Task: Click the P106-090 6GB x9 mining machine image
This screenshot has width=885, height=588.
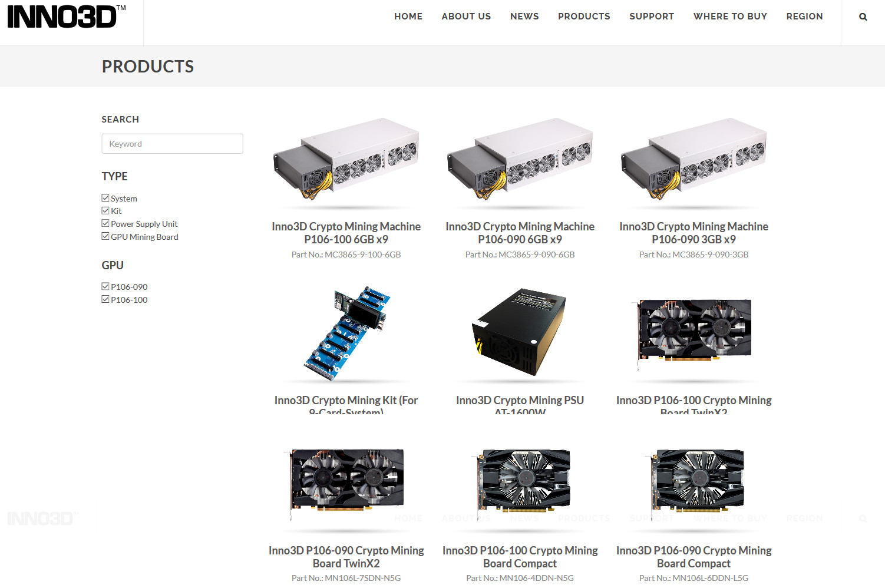Action: 520,159
